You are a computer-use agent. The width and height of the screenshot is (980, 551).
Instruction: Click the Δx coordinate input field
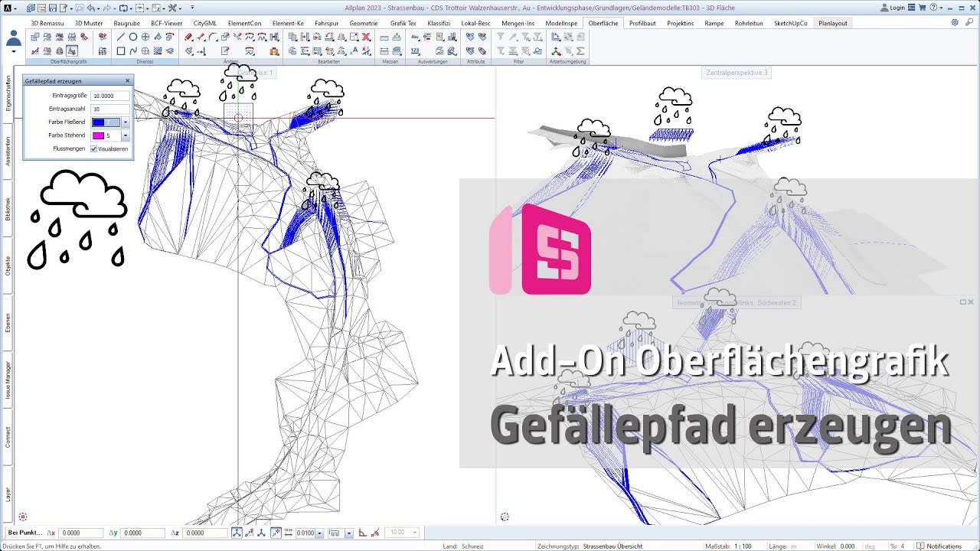pos(80,533)
